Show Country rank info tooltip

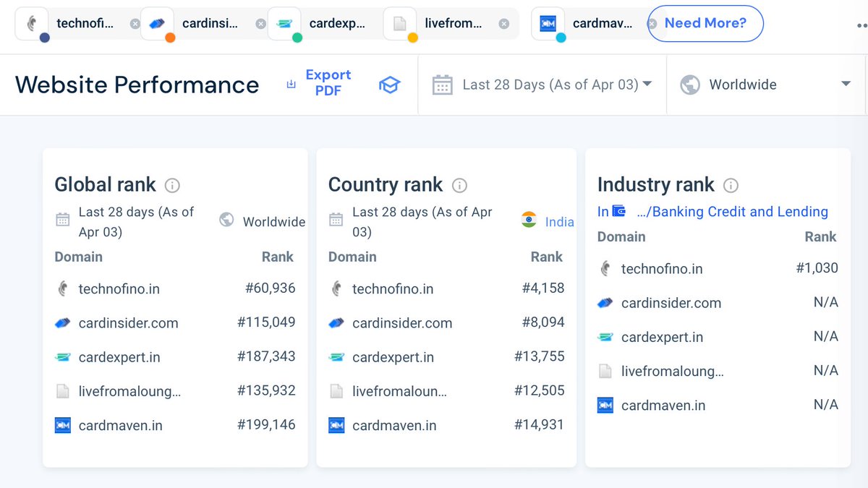(x=459, y=186)
